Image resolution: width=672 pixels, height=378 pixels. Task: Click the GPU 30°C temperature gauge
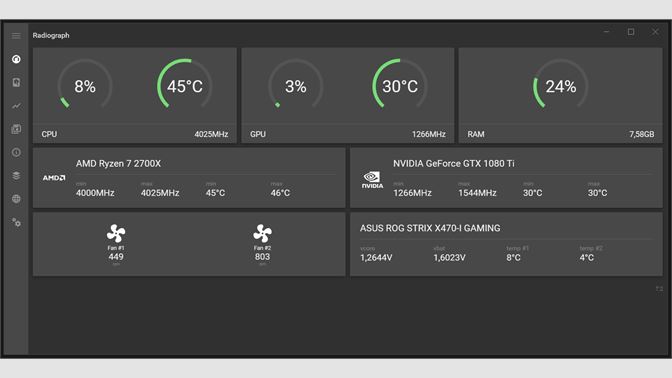400,85
